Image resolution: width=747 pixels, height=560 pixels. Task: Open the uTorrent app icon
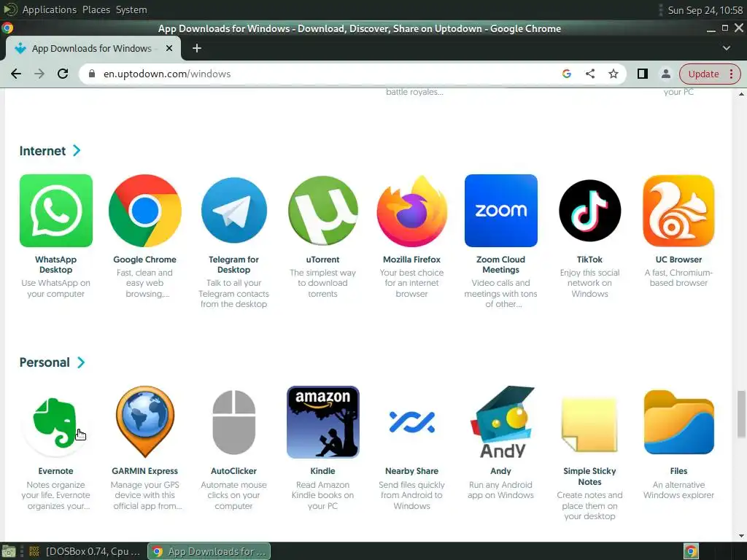coord(323,211)
